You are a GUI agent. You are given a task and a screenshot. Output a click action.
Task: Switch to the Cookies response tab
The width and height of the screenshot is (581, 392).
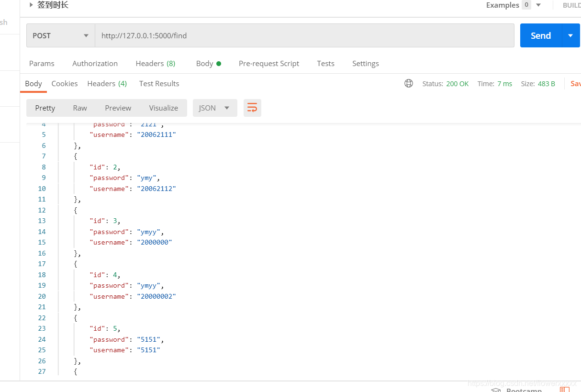pyautogui.click(x=65, y=83)
